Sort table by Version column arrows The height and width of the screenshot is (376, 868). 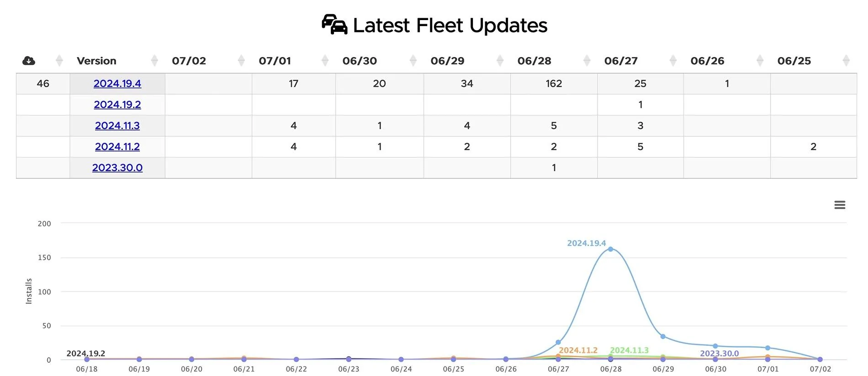(154, 60)
